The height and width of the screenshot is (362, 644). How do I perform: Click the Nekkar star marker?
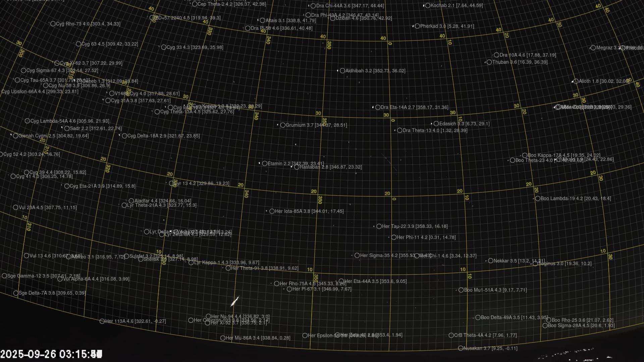pyautogui.click(x=491, y=261)
